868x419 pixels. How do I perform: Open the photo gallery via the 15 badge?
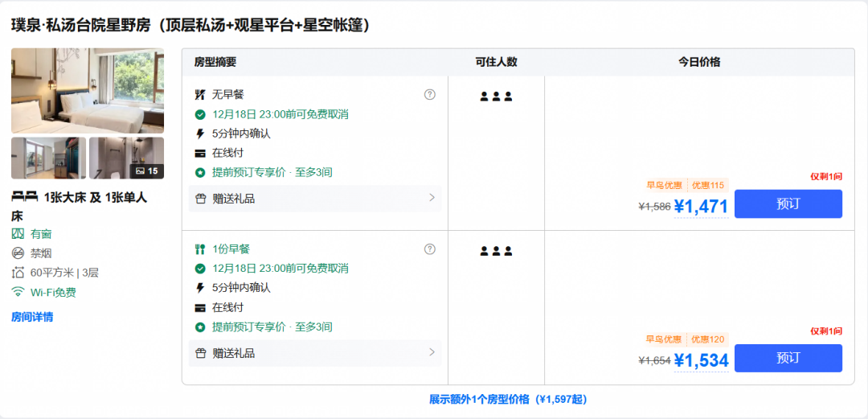pos(147,171)
